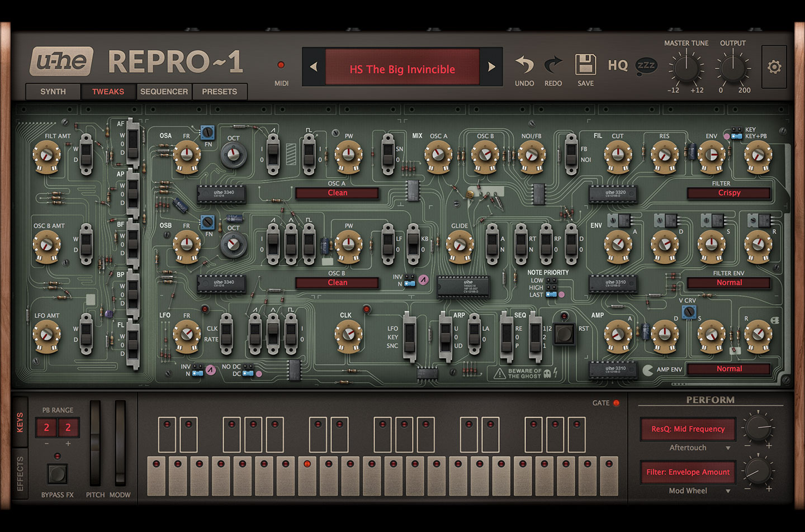Switch to the PRESETS tab
This screenshot has height=532, width=805.
[219, 92]
